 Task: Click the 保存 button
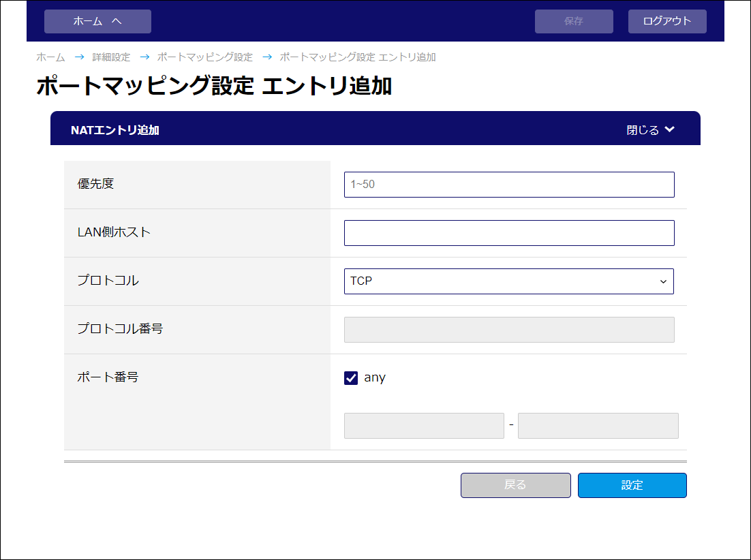click(x=574, y=21)
